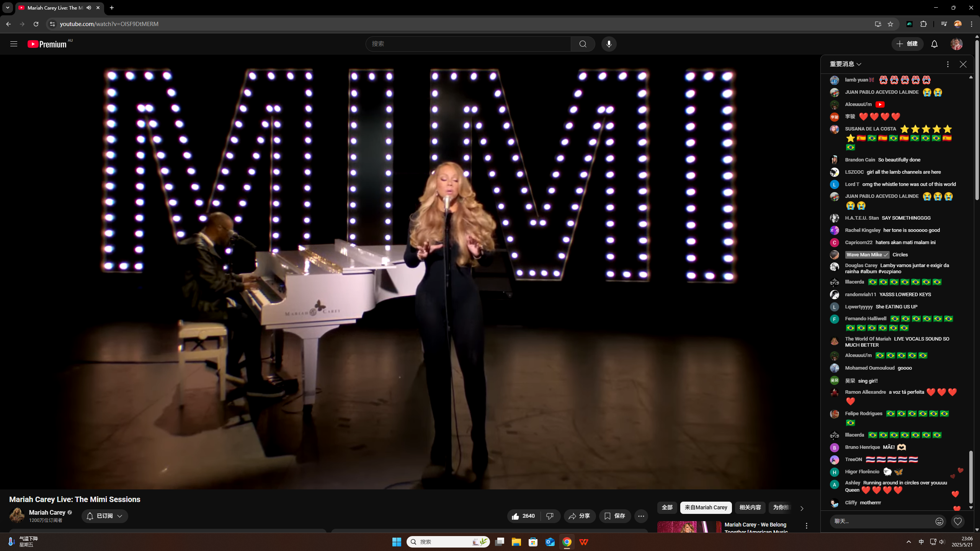980x551 pixels.
Task: Show hidden system tray icons chevron
Action: [x=908, y=542]
